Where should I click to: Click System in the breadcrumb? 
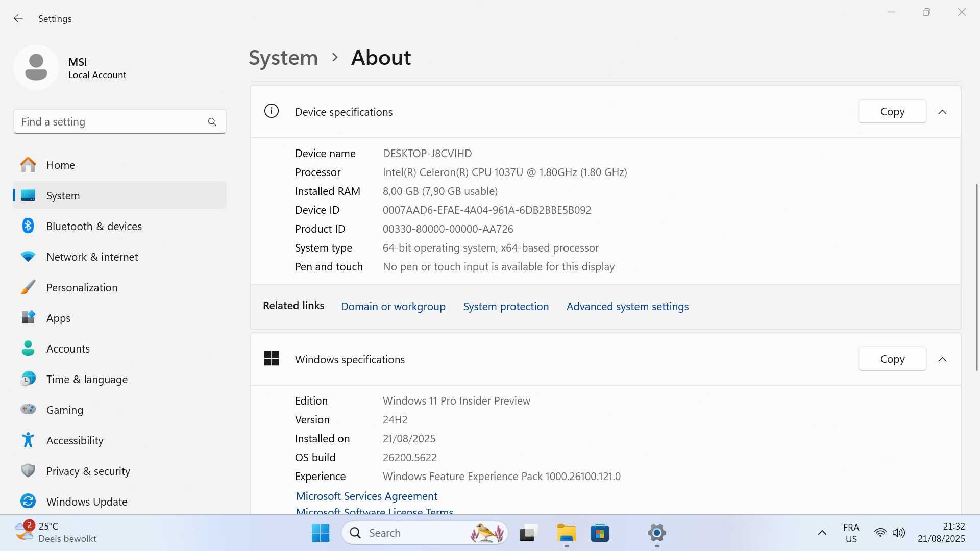[x=283, y=58]
